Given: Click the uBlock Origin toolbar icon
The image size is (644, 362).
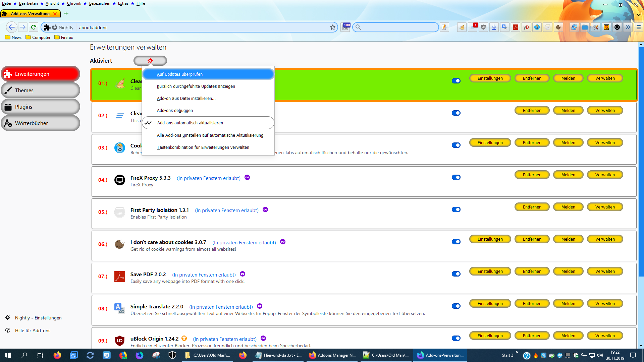Looking at the screenshot, I should (x=483, y=27).
